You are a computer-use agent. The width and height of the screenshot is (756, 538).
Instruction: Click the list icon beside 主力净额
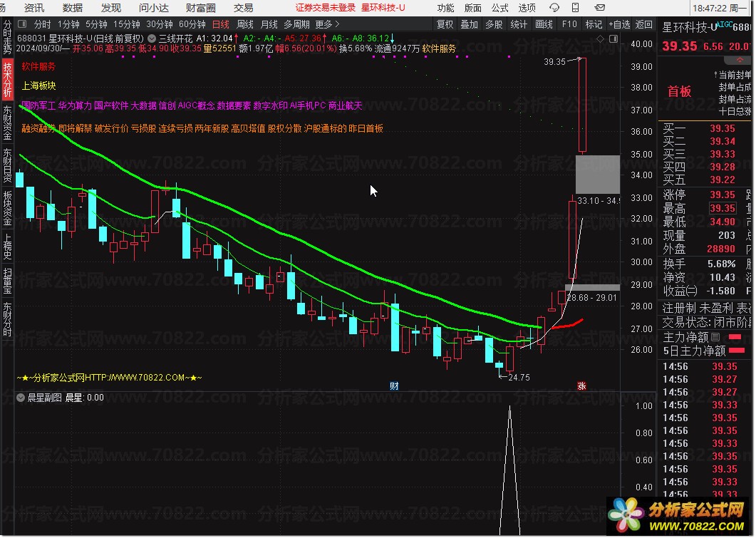[715, 337]
